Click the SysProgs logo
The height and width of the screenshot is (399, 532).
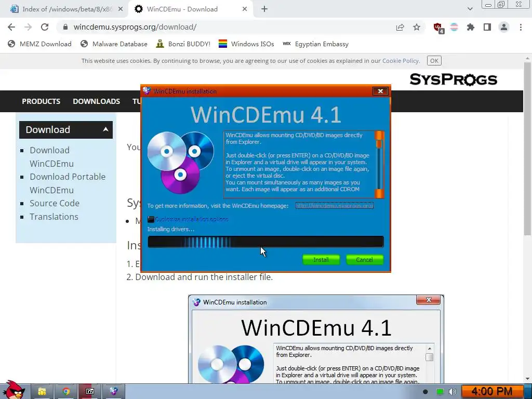tap(453, 79)
